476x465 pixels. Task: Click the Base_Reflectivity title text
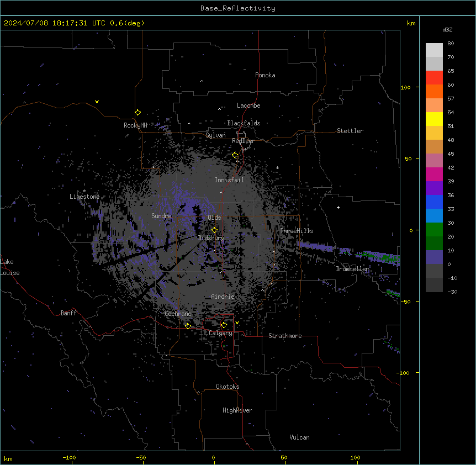237,8
